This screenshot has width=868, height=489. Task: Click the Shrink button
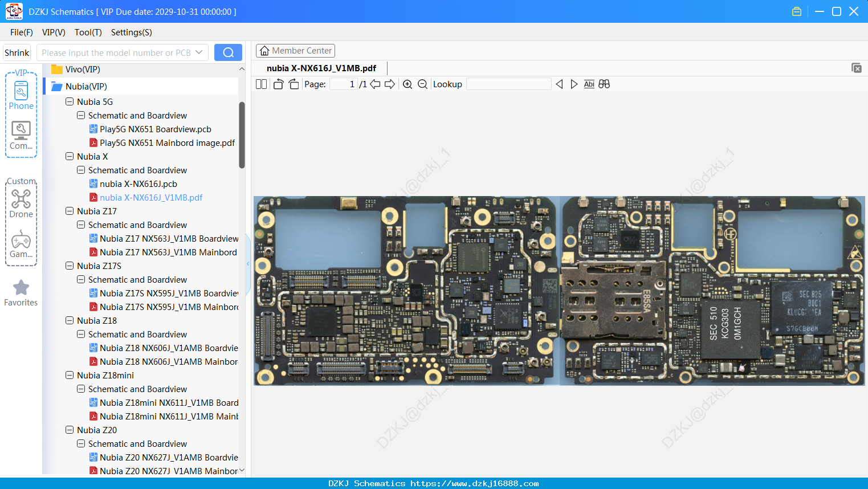pyautogui.click(x=17, y=52)
